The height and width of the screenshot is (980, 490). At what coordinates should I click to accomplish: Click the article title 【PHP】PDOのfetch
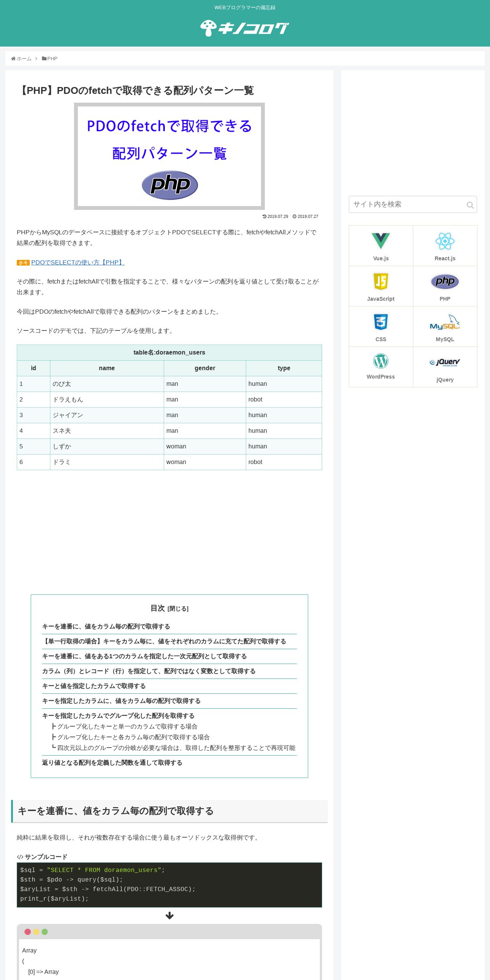coord(135,90)
